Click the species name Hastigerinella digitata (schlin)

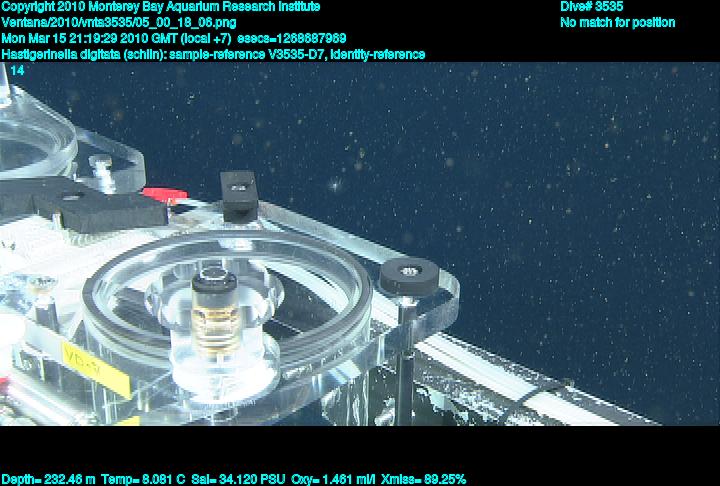point(84,55)
